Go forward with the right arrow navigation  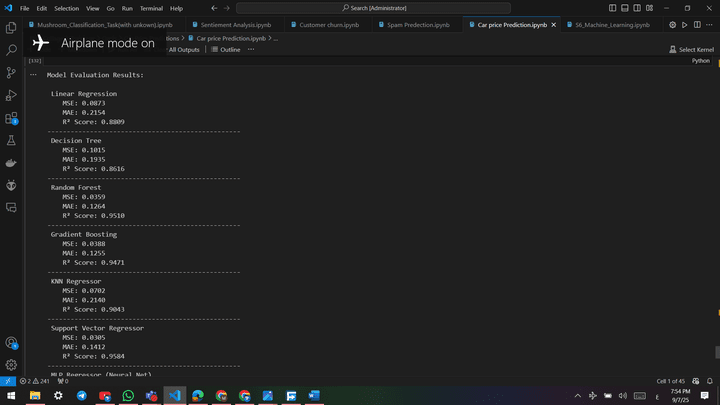[x=227, y=8]
